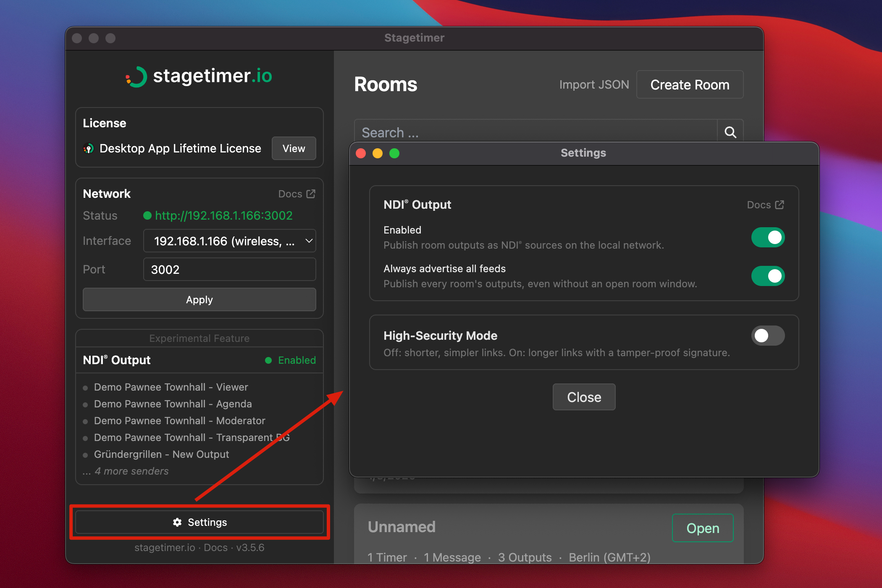The width and height of the screenshot is (882, 588).
Task: Select Gründergrillen - New Output sender
Action: [161, 454]
